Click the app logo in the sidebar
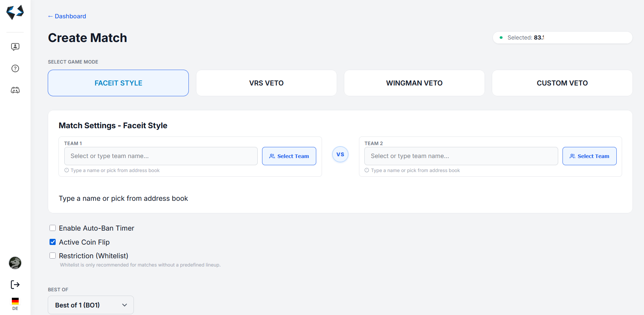This screenshot has height=315, width=644. (x=15, y=13)
